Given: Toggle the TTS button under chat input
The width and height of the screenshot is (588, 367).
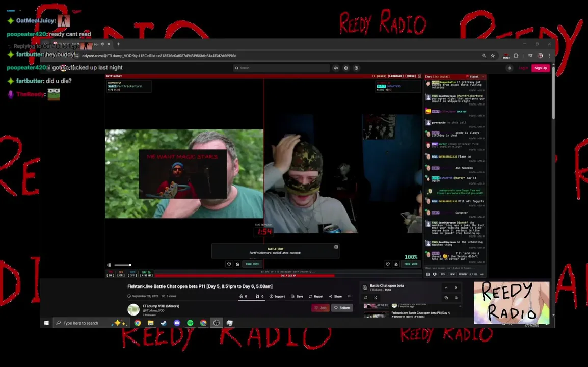Looking at the screenshot, I should pos(443,274).
